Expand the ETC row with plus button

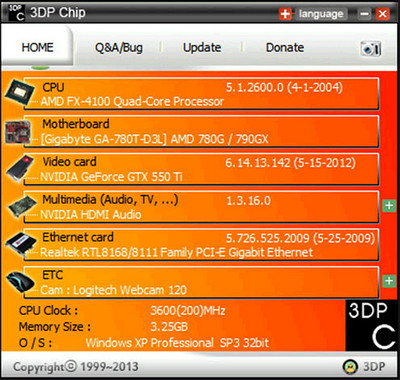pos(389,281)
